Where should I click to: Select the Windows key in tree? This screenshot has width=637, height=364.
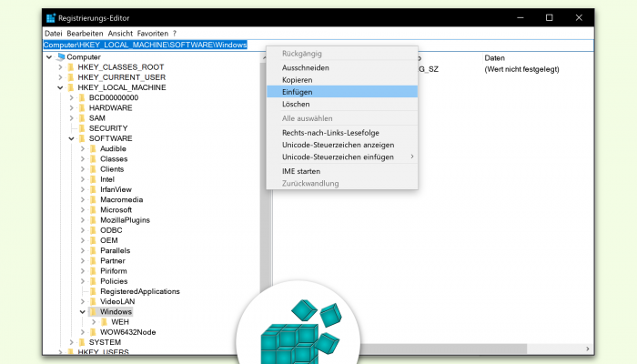(116, 311)
